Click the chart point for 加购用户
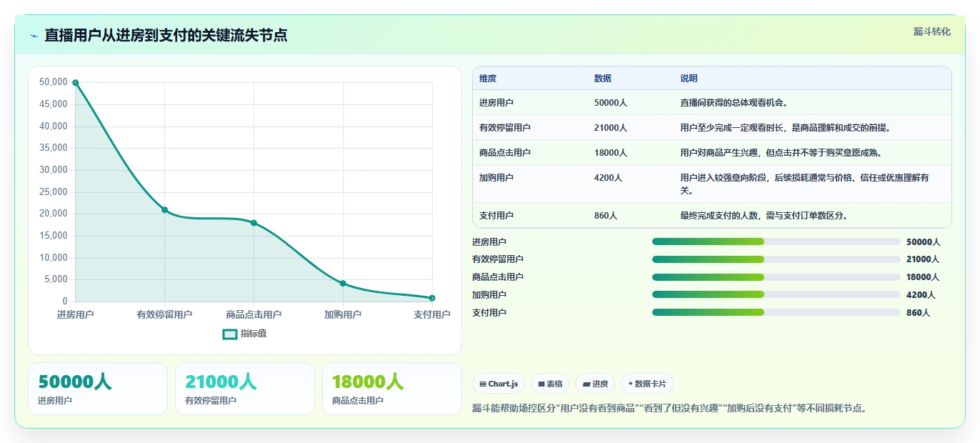The width and height of the screenshot is (980, 443). [343, 284]
